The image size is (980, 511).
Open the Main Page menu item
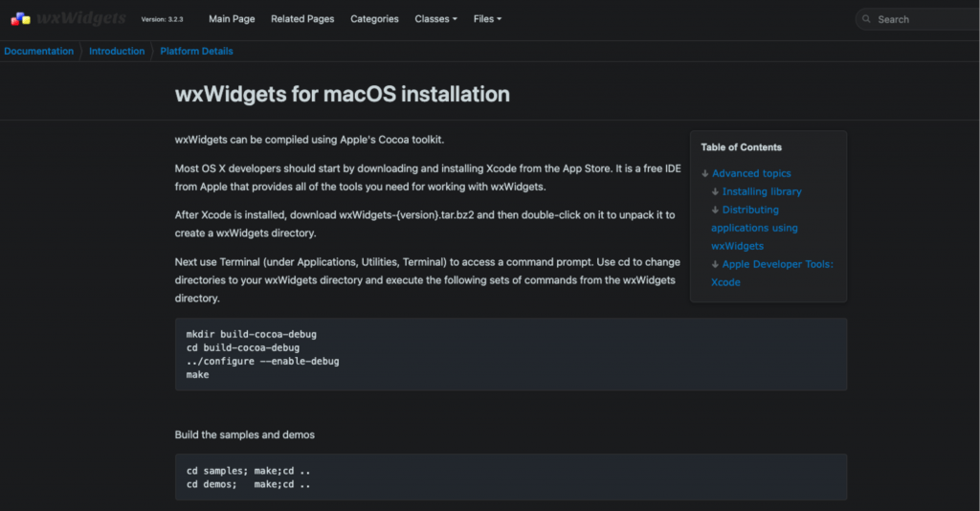(232, 19)
